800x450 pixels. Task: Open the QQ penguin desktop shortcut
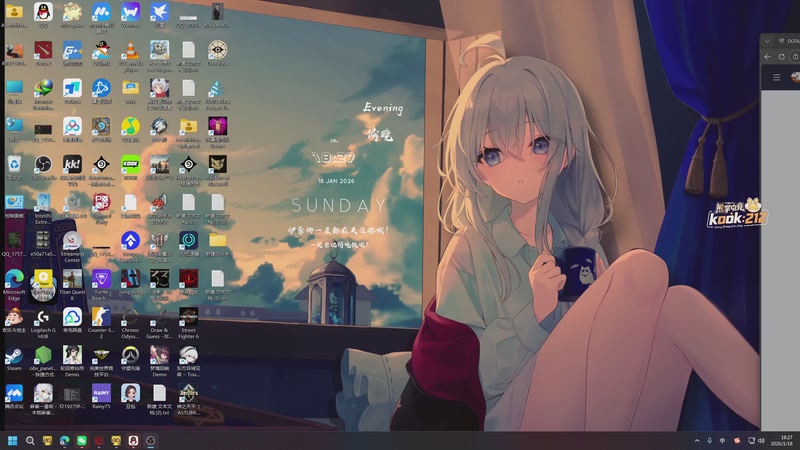[x=43, y=12]
